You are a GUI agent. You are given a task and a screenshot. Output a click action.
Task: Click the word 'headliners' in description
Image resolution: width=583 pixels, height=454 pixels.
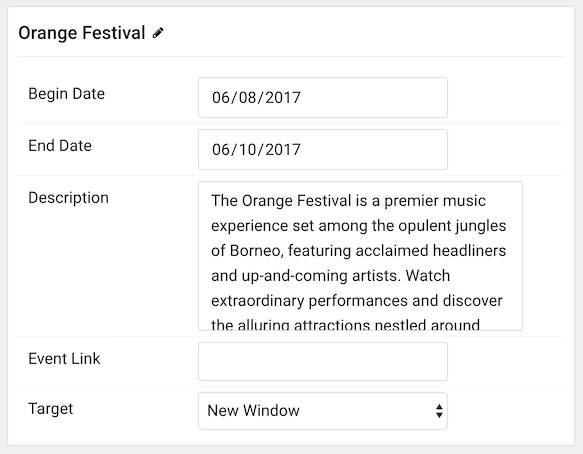(x=469, y=251)
